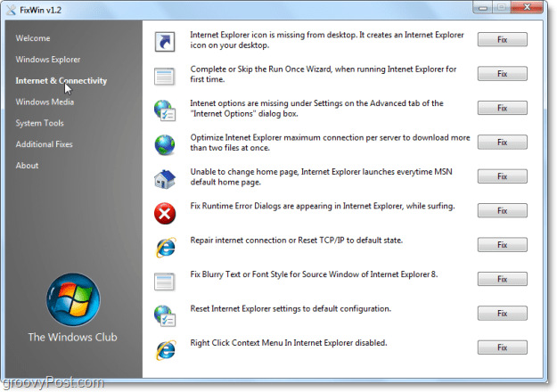
Task: Go to Windows Media fixes
Action: tap(45, 102)
